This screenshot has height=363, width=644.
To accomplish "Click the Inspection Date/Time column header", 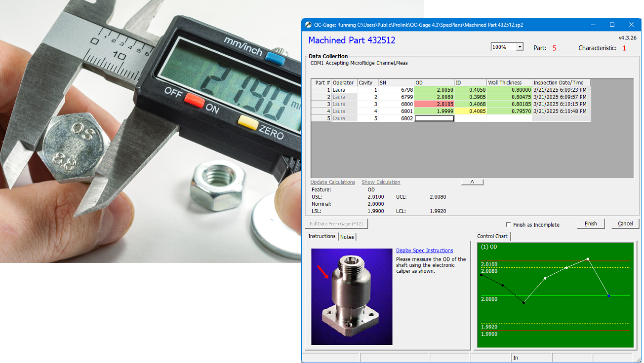I will pyautogui.click(x=561, y=83).
